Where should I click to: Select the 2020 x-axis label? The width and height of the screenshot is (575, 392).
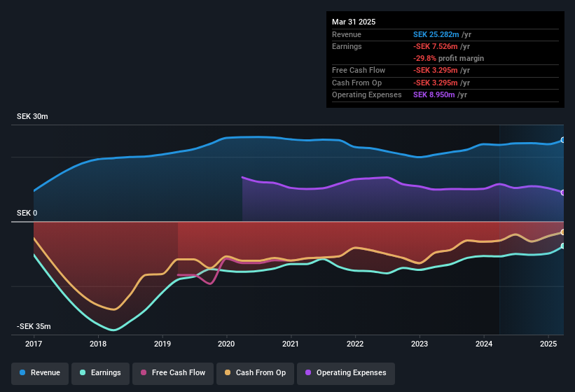point(226,344)
